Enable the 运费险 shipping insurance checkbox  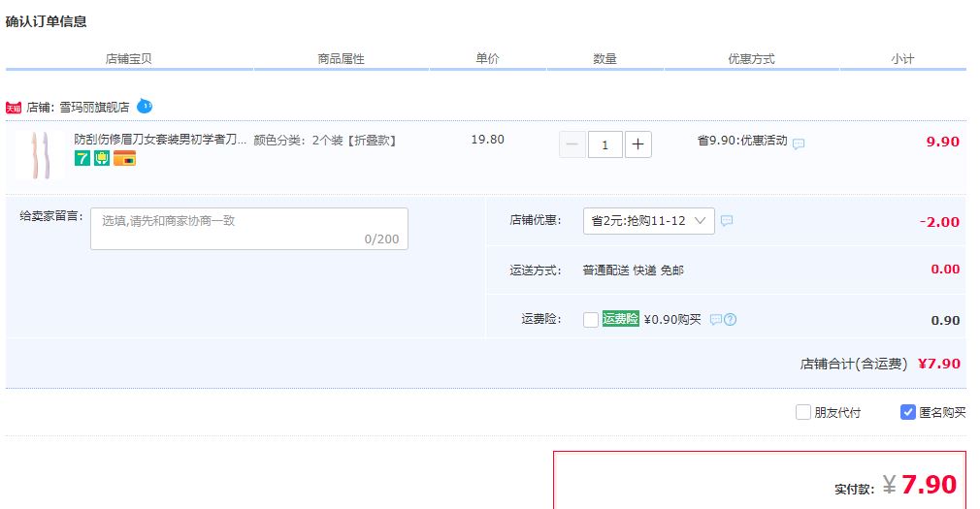click(x=591, y=320)
